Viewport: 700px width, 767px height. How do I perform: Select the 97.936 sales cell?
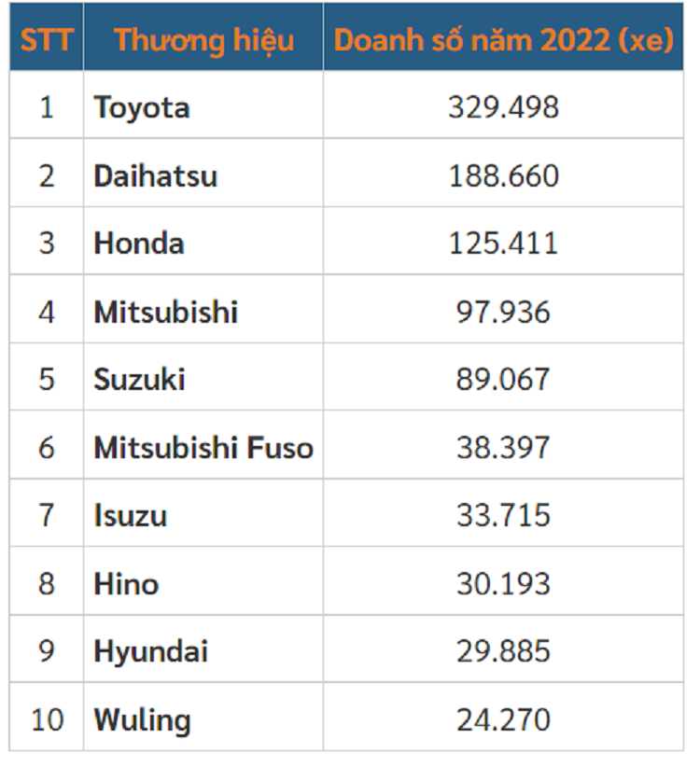(x=503, y=312)
